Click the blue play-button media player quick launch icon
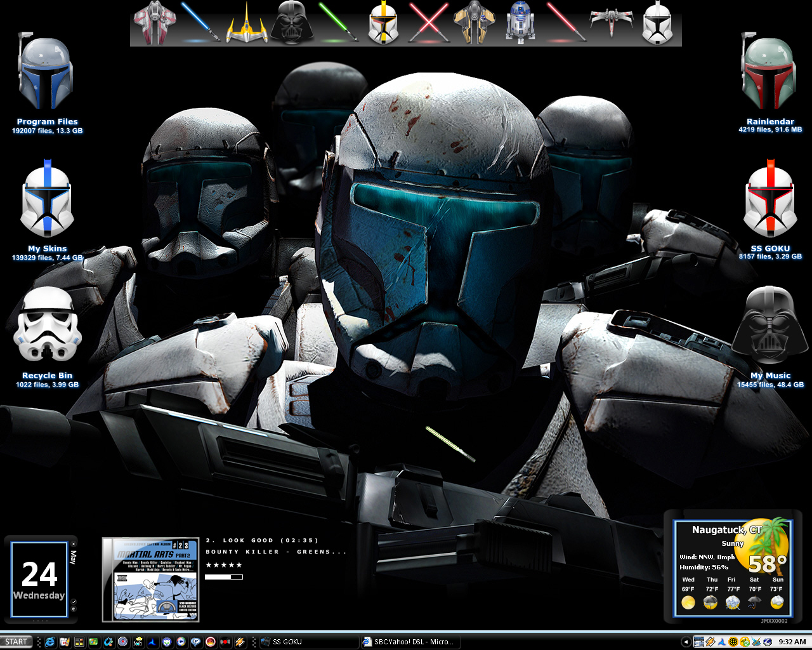812x650 pixels. (181, 642)
